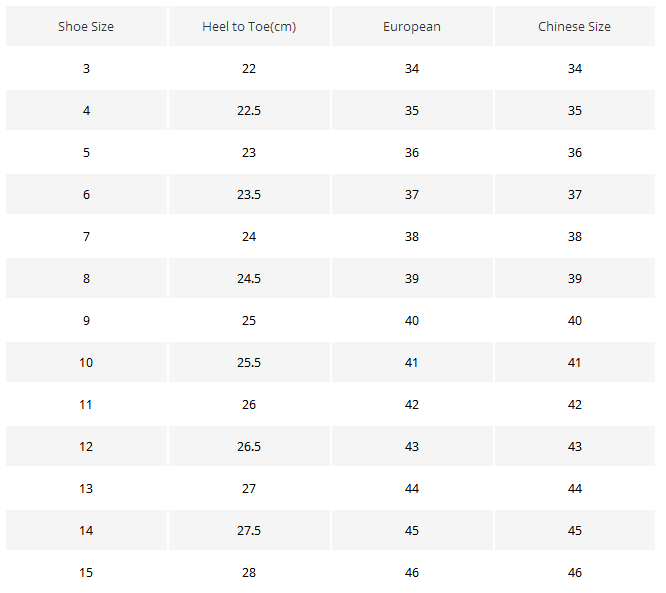The image size is (666, 593).
Task: Click Chinese size 37 cell
Action: 575,195
